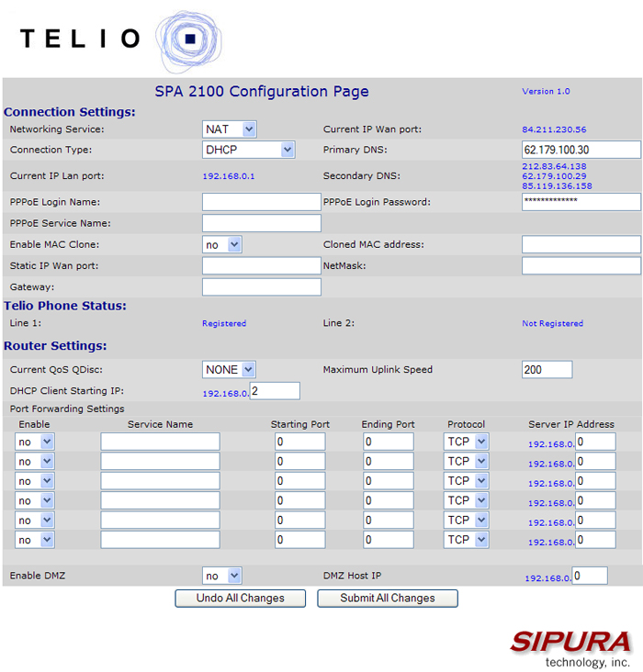643x672 pixels.
Task: Click Undo All Changes button
Action: click(241, 599)
